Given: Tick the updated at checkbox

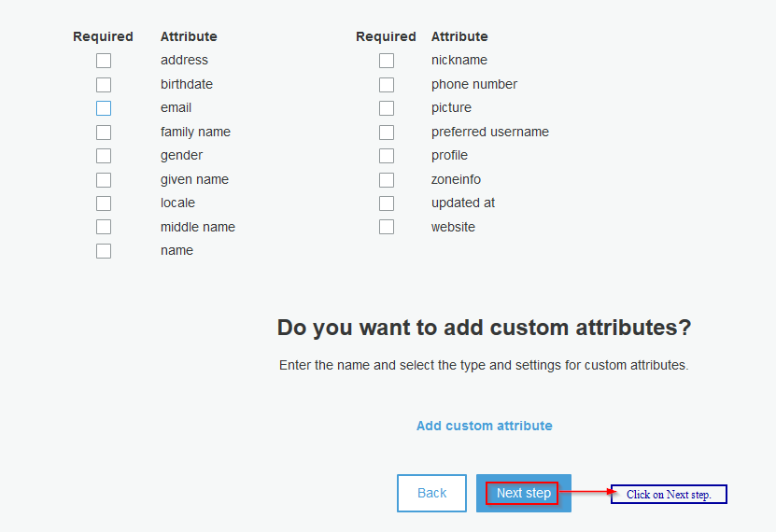Looking at the screenshot, I should coord(387,203).
